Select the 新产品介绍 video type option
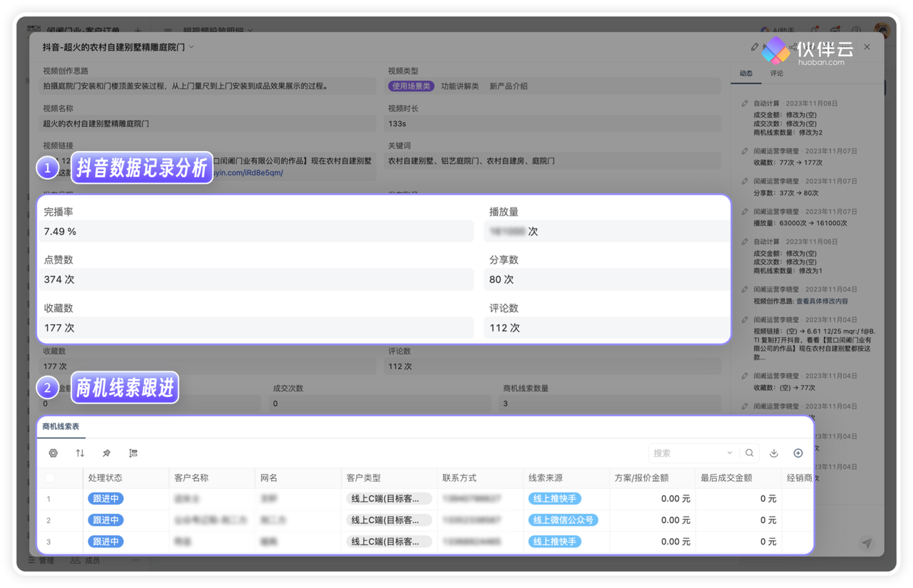The height and width of the screenshot is (588, 913). [508, 86]
